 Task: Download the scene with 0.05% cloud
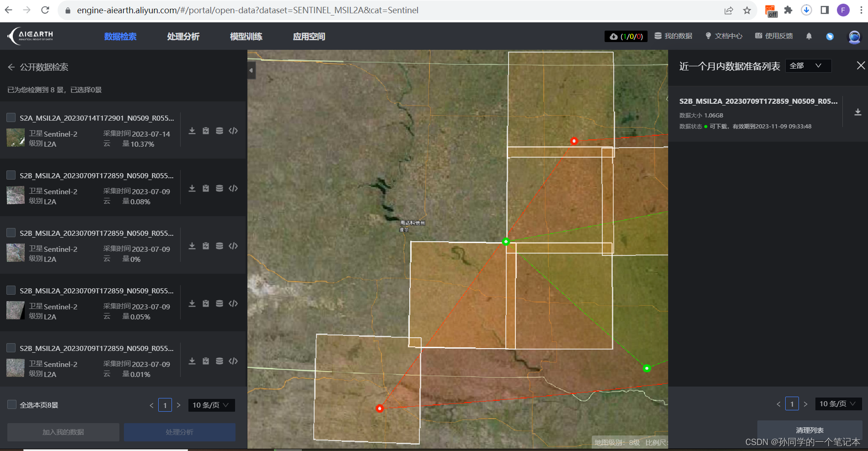[192, 303]
